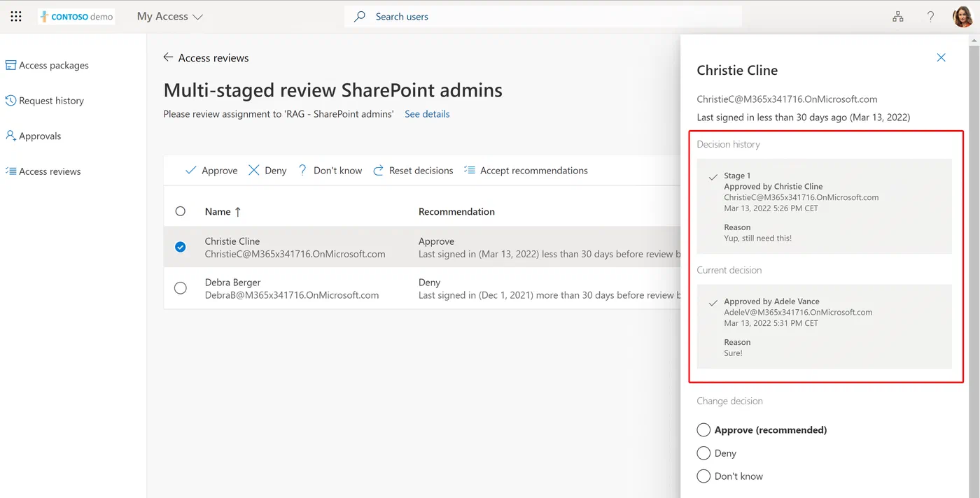Open the See details link

click(x=427, y=114)
